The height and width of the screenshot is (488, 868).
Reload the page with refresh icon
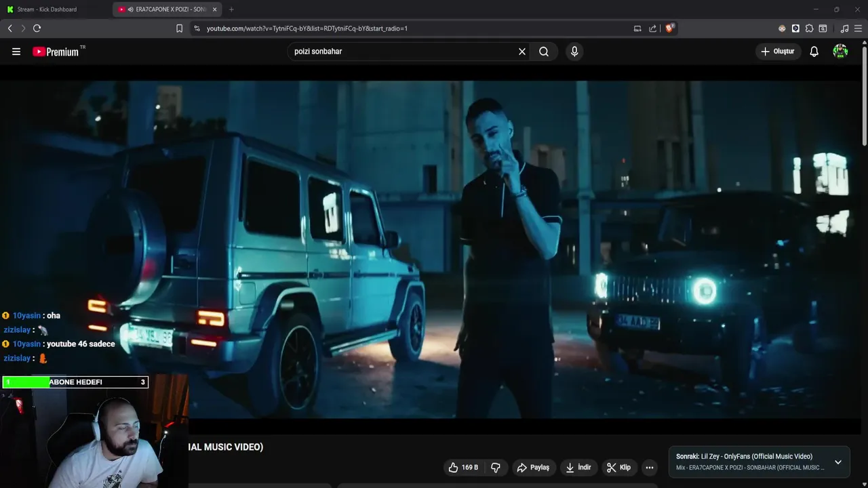(x=37, y=28)
